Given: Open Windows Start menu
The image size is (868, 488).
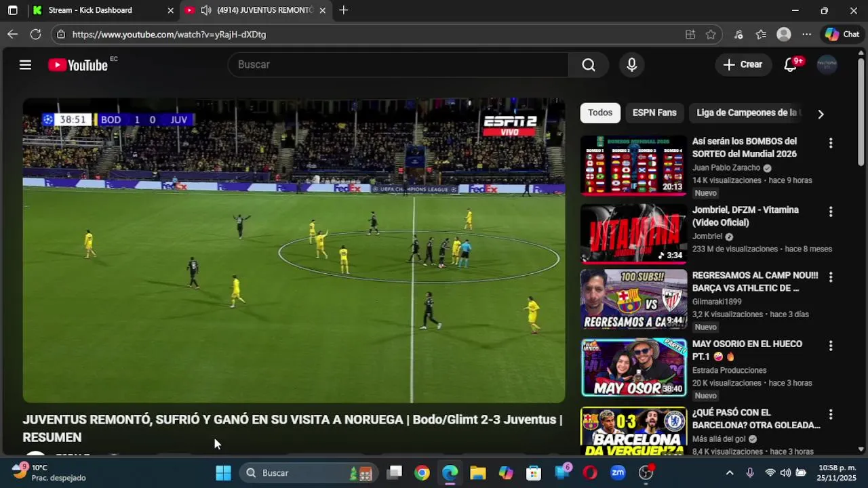Looking at the screenshot, I should point(223,472).
